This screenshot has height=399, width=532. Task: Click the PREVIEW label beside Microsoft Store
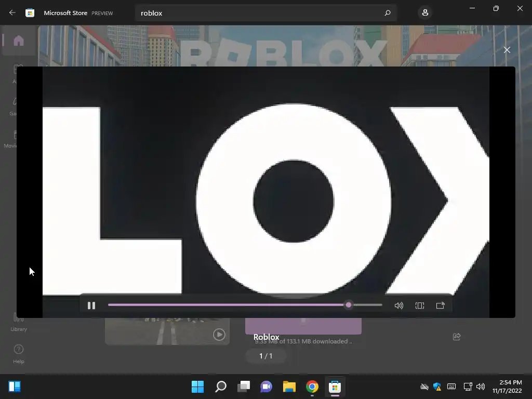102,13
